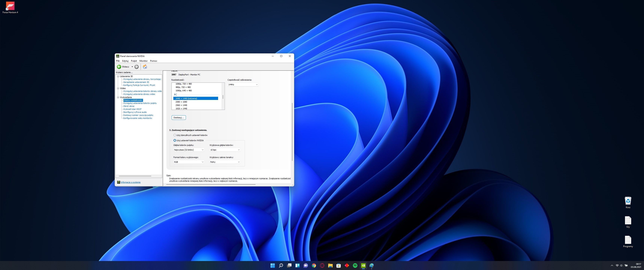Open the Monitor menu
The width and height of the screenshot is (644, 270).
pyautogui.click(x=144, y=61)
